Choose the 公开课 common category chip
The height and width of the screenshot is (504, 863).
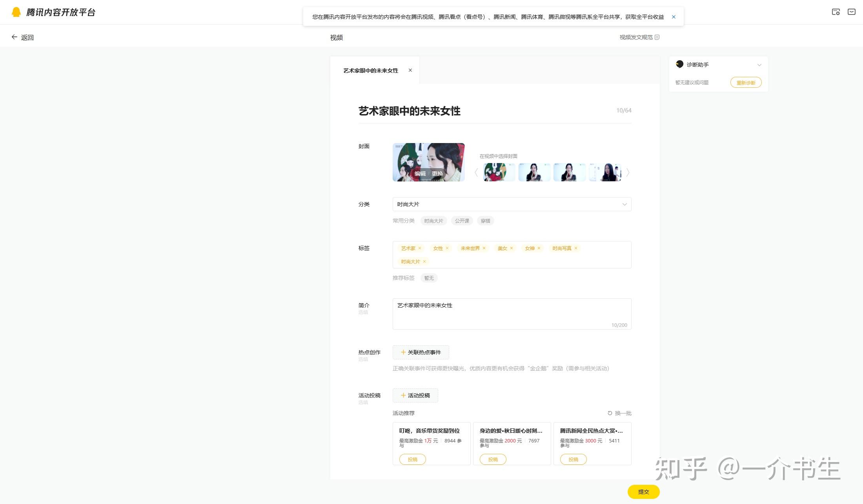tap(462, 221)
